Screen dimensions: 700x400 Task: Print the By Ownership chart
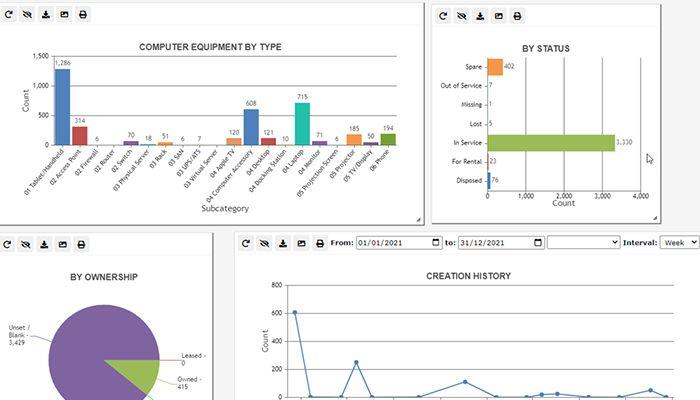point(81,244)
